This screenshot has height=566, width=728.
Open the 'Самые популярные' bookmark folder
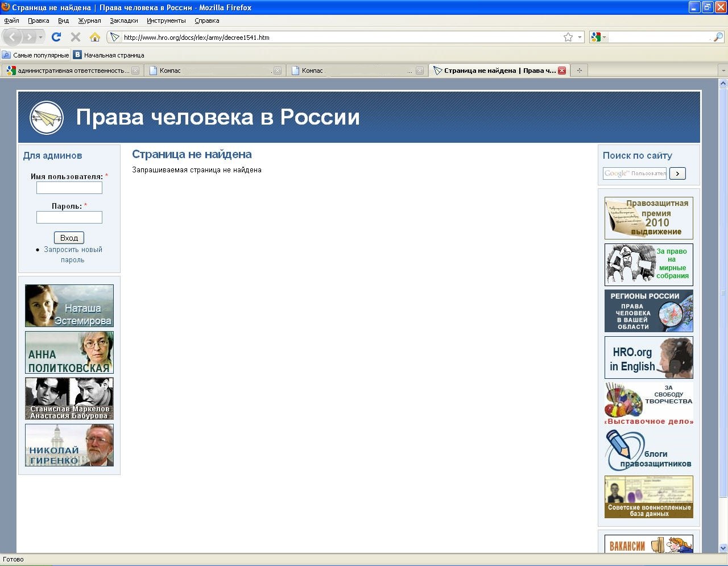(x=35, y=55)
